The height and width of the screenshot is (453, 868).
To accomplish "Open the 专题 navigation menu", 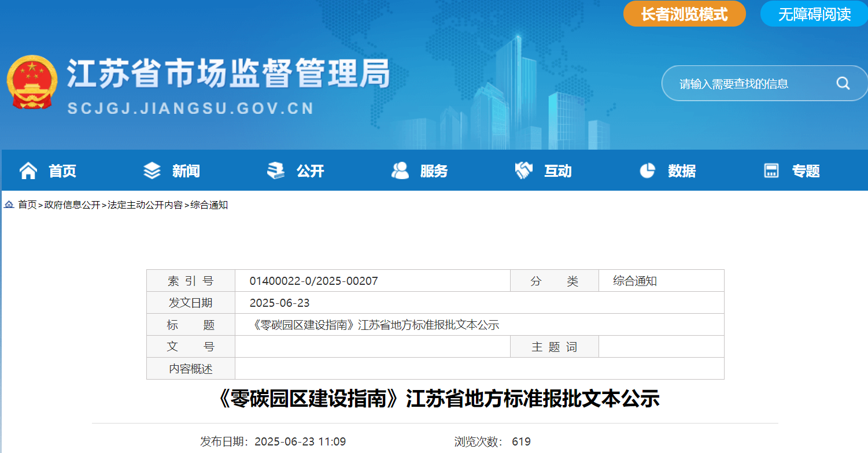I will [x=806, y=171].
